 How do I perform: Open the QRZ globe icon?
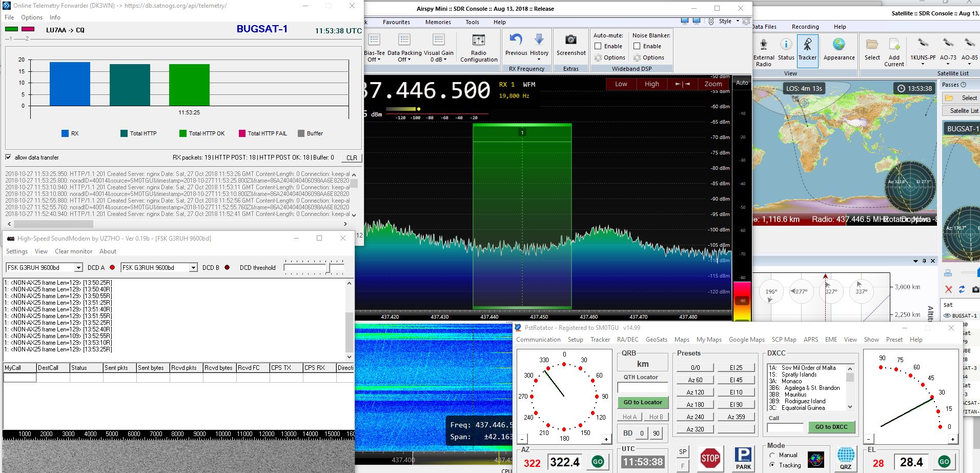(x=845, y=457)
